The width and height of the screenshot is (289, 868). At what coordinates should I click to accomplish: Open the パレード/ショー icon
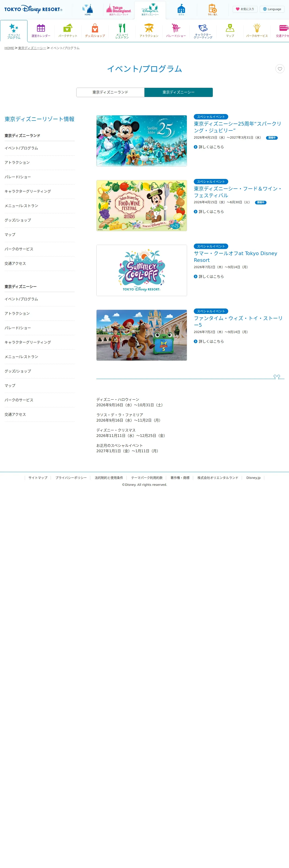tap(176, 31)
